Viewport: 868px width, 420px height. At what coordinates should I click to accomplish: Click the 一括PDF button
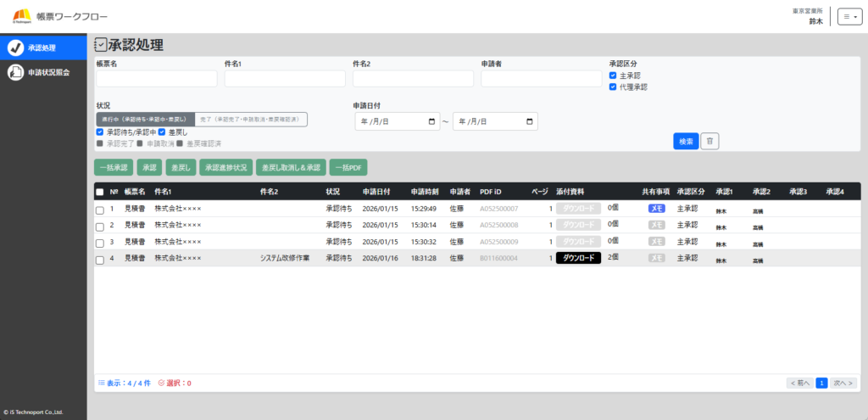348,167
